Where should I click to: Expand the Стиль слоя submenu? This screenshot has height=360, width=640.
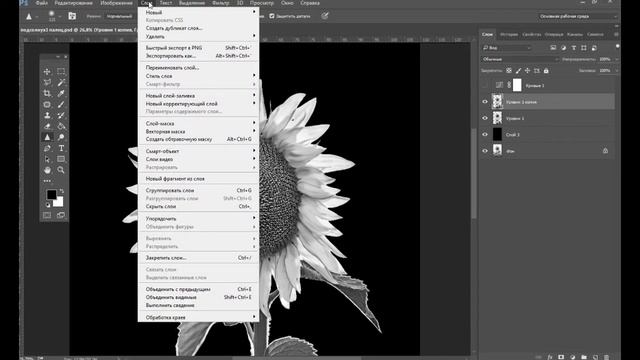[198, 76]
